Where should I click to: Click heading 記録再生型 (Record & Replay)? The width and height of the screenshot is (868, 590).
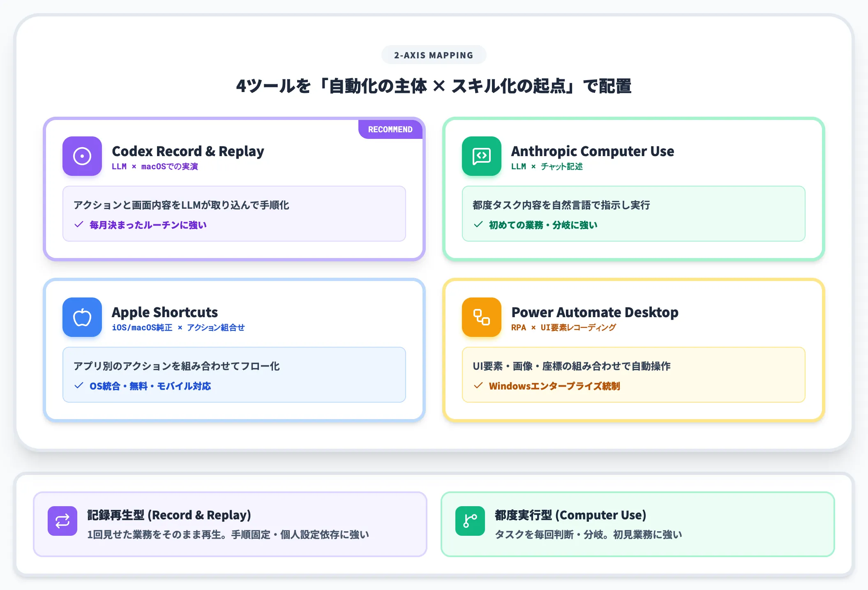pos(169,515)
